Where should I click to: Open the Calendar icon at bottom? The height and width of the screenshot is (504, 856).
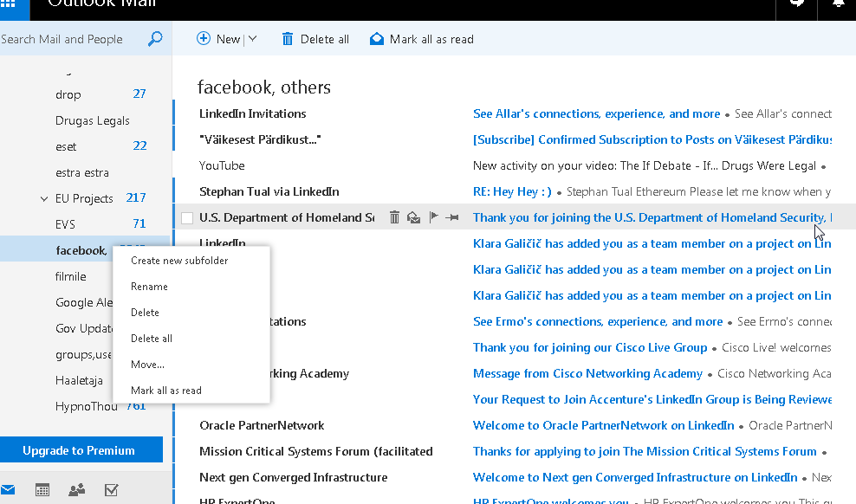click(x=42, y=490)
